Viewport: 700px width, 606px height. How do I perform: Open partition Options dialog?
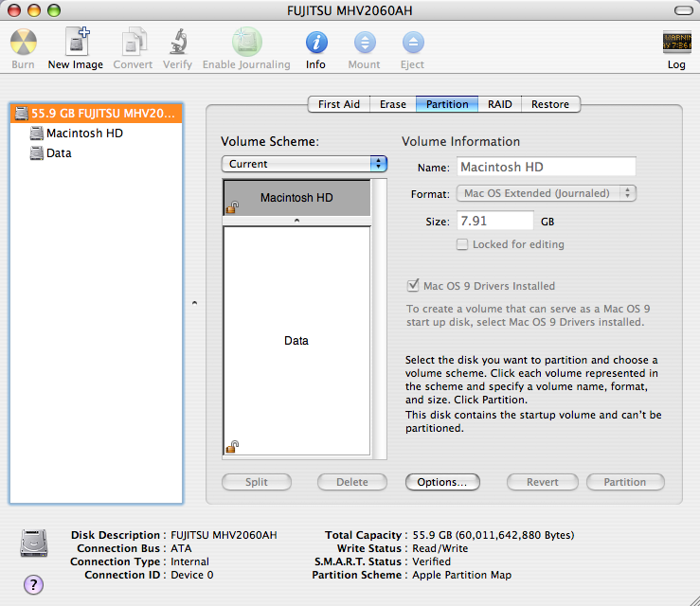[442, 482]
